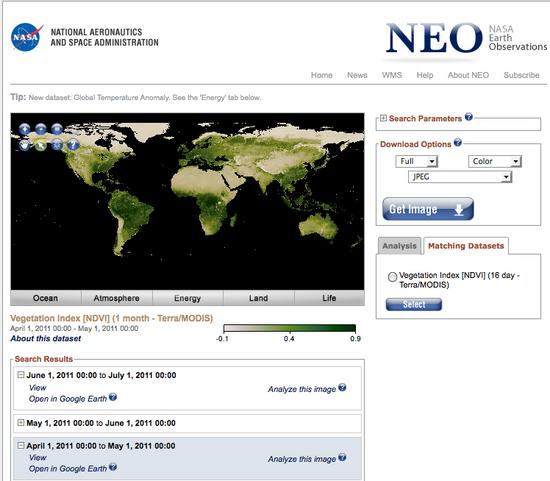The width and height of the screenshot is (550, 481).
Task: Open the Land dataset tab
Action: pyautogui.click(x=259, y=298)
